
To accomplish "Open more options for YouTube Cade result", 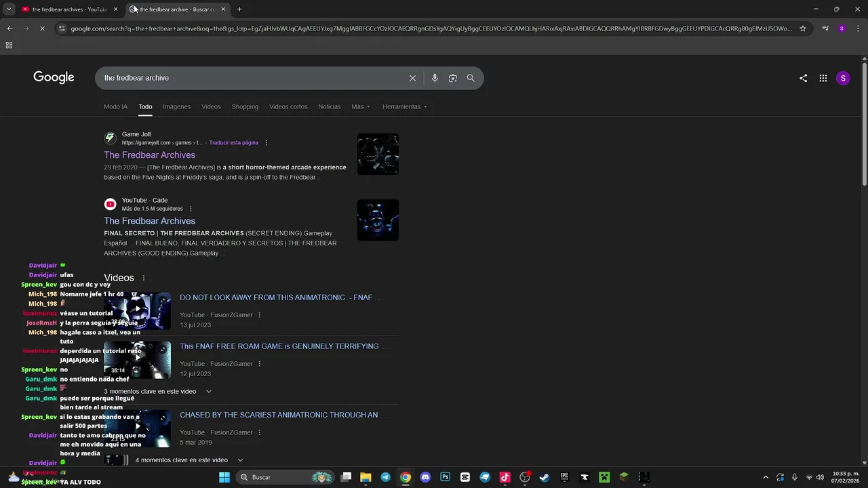I will point(191,209).
